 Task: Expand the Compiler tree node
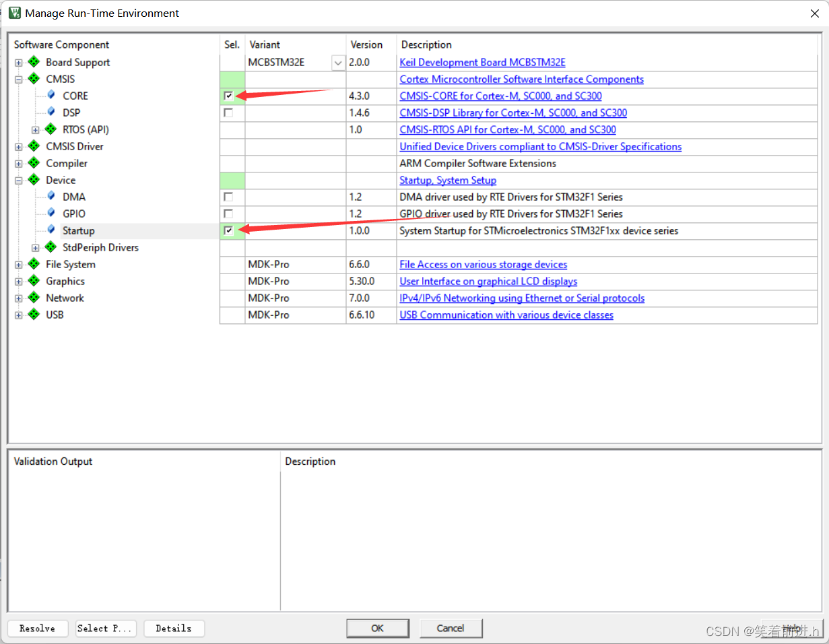19,164
